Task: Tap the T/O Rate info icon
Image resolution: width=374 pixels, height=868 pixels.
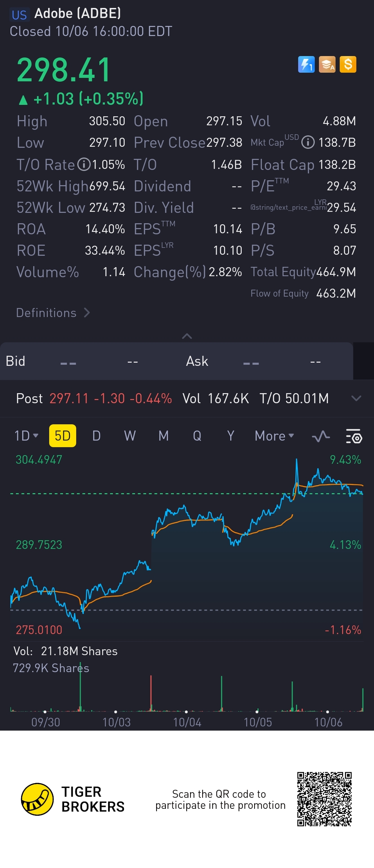Action: (x=84, y=164)
